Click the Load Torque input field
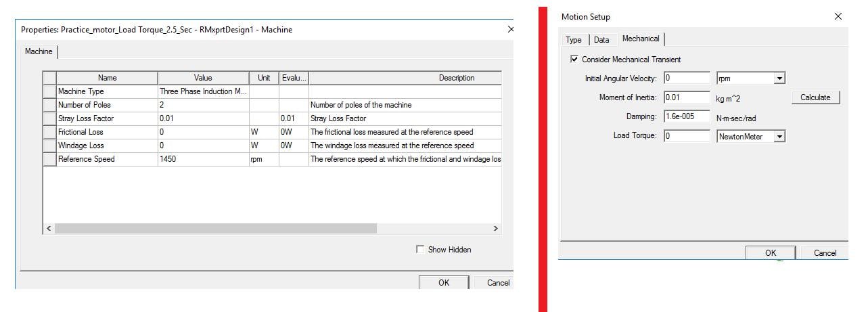 (x=687, y=136)
